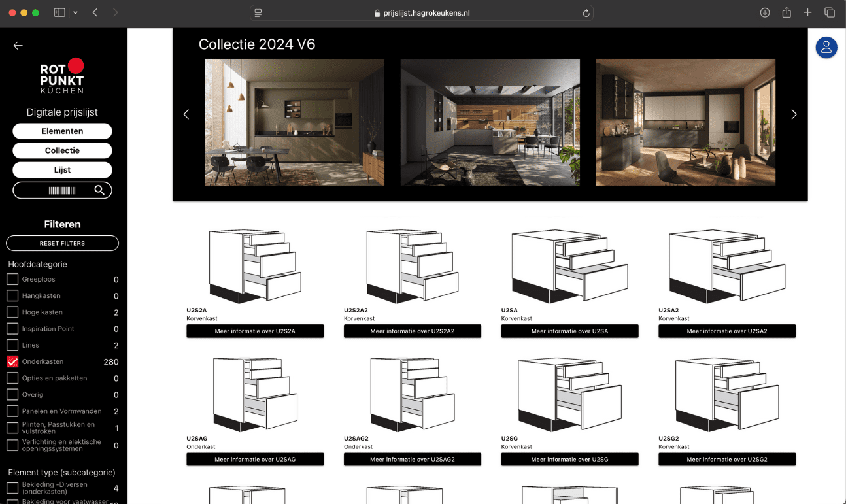Open Meer informatie over U2SAG2

(413, 460)
